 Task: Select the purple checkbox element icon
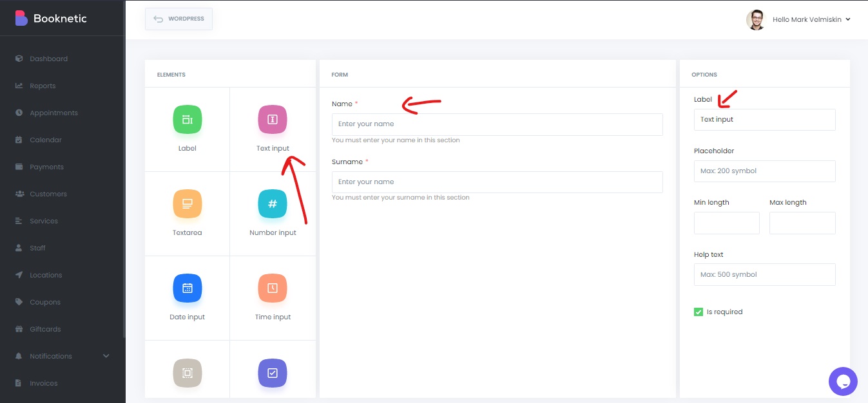point(273,373)
